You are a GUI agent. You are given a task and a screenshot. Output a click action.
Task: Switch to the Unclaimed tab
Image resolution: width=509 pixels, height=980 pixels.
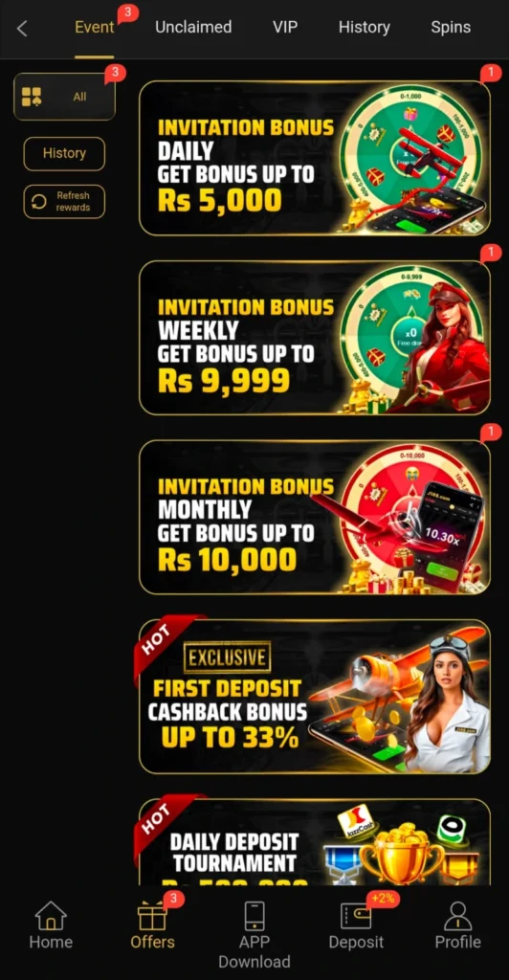click(x=193, y=28)
